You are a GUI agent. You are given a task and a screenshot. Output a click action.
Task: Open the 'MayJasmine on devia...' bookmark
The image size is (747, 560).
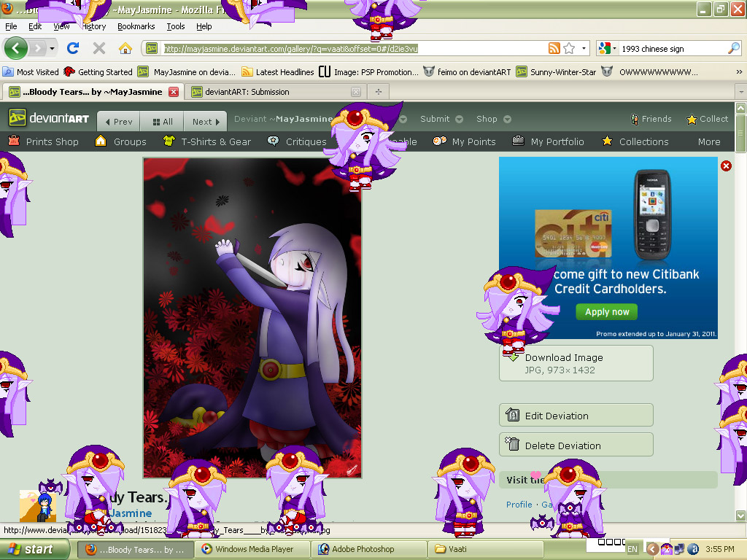pyautogui.click(x=187, y=72)
